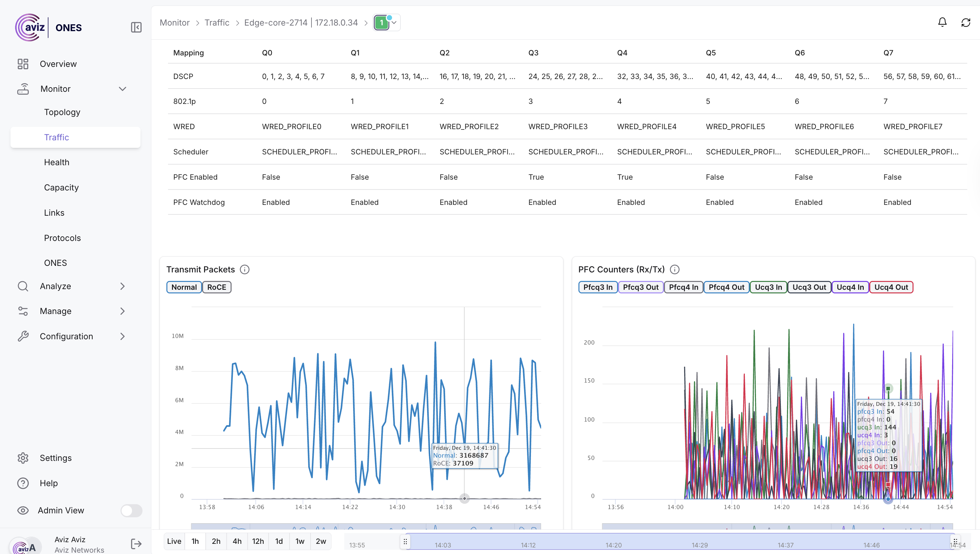Screen dimensions: 980x554
Task: Click the left handle of time range slider
Action: (x=405, y=541)
